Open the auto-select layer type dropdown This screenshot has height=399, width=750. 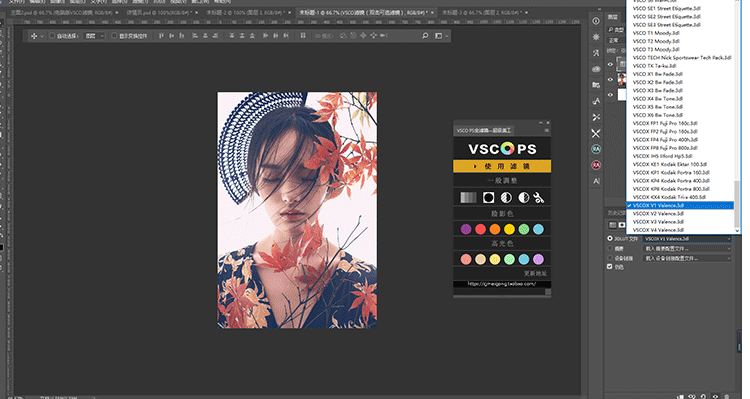(94, 36)
